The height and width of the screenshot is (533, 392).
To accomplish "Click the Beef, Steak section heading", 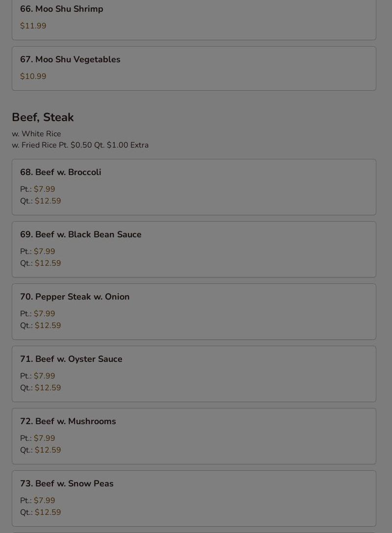I will click(43, 117).
